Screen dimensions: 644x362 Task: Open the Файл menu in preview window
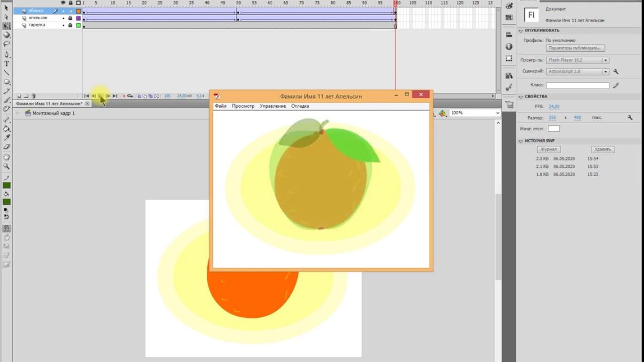(x=221, y=106)
